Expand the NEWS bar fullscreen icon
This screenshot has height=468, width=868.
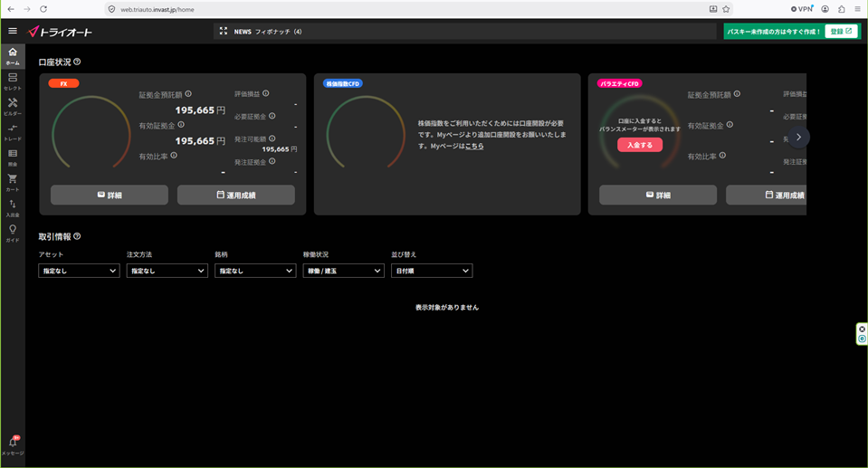coord(223,31)
